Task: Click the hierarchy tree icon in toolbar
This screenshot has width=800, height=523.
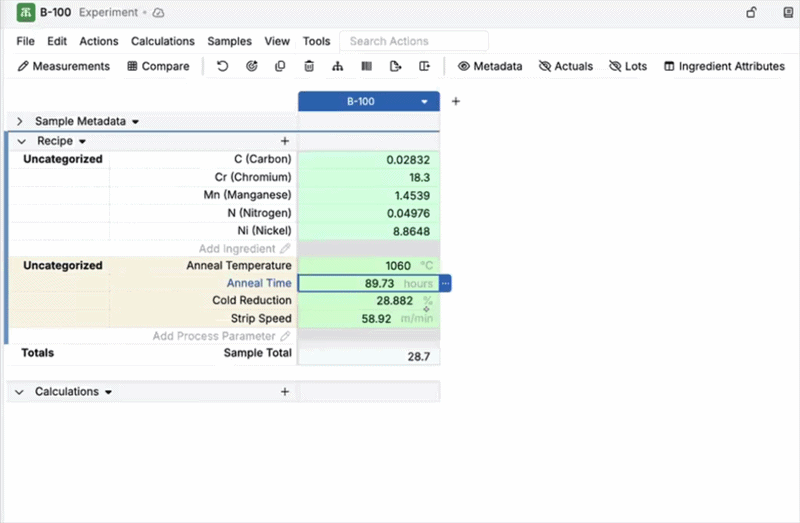Action: coord(338,66)
